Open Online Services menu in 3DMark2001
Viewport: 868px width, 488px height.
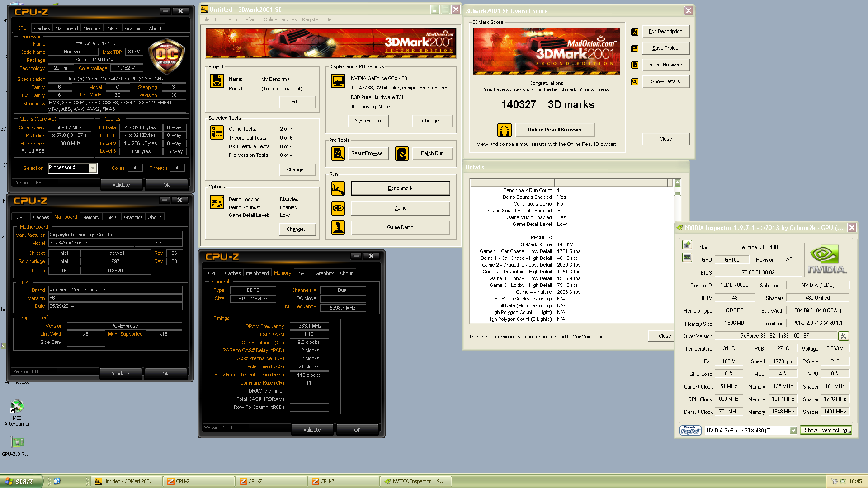(280, 20)
